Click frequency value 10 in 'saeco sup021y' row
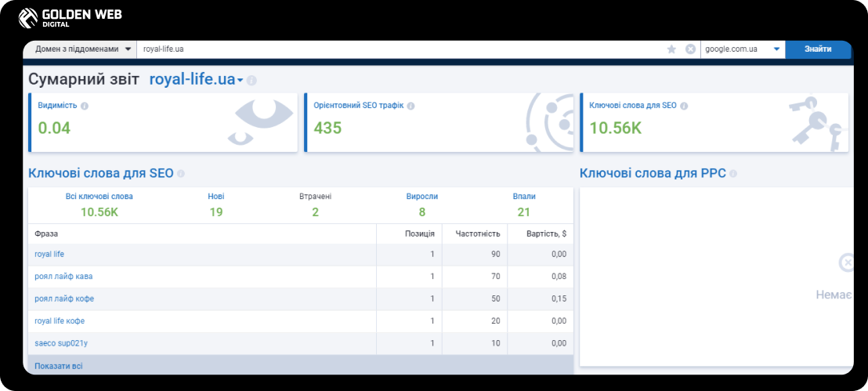 [495, 343]
